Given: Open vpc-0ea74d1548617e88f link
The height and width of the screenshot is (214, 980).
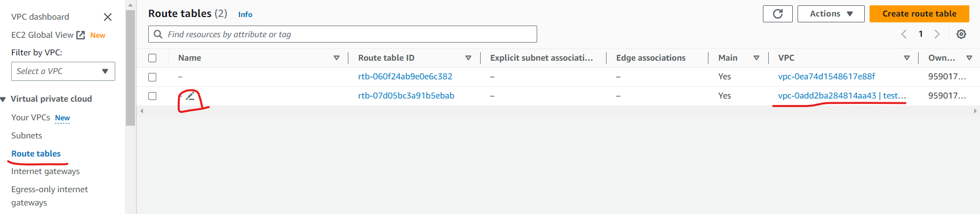Looking at the screenshot, I should pos(826,77).
